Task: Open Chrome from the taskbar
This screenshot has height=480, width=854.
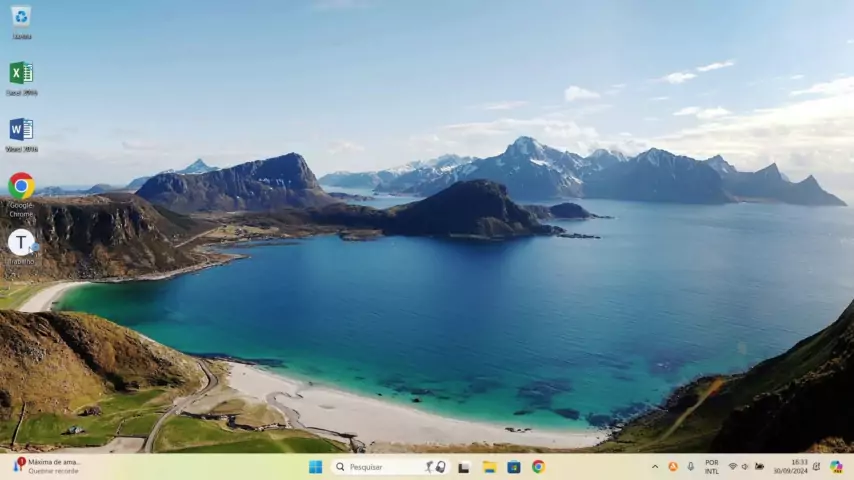Action: tap(538, 467)
